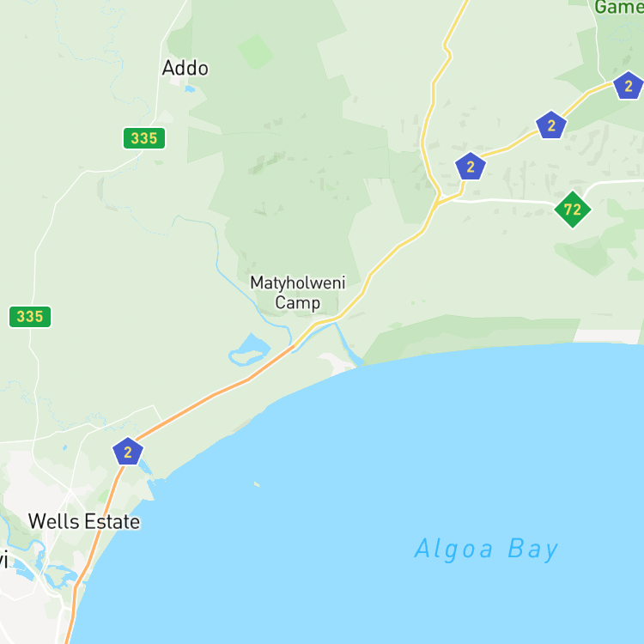
Task: Click the small blue pond beside Addo
Action: (190, 88)
